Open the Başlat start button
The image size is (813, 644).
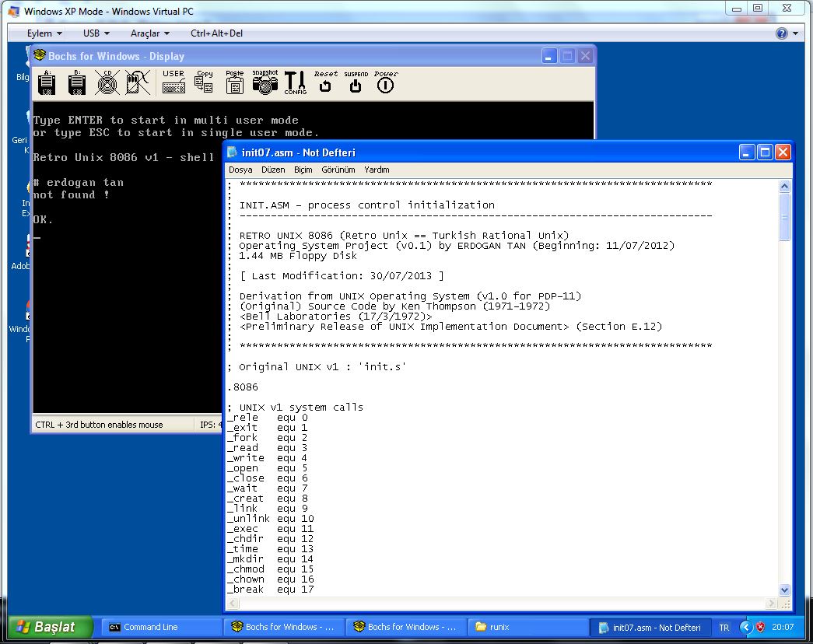click(x=51, y=627)
